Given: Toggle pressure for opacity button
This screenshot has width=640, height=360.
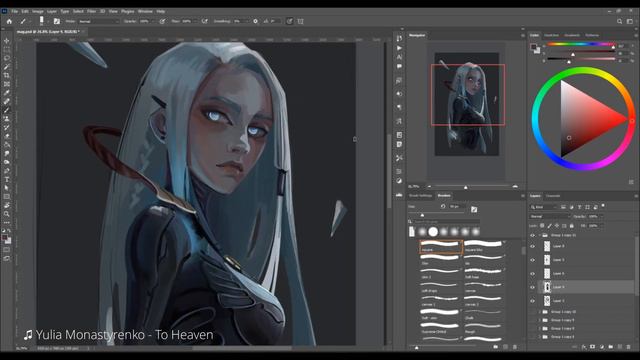Looking at the screenshot, I should tap(162, 21).
